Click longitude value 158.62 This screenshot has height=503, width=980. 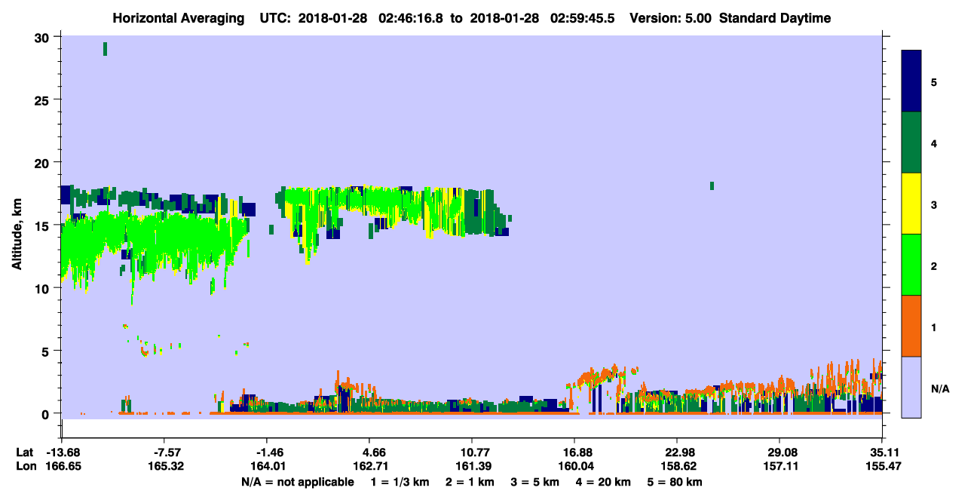[x=677, y=466]
